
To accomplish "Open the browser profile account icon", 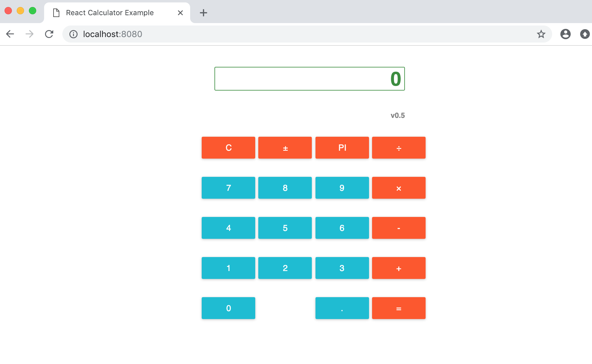I will click(565, 34).
